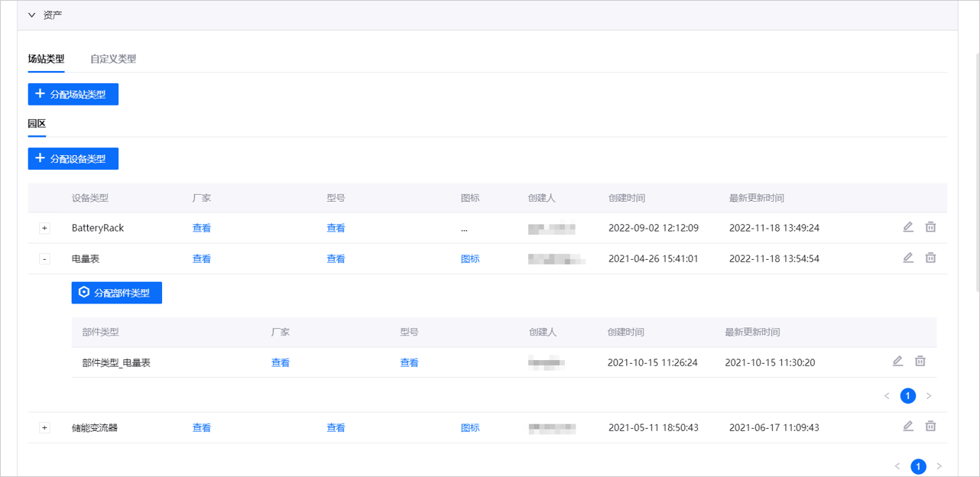Switch to the 自定义类型 tab
Screen dimensions: 980x477
click(x=113, y=59)
